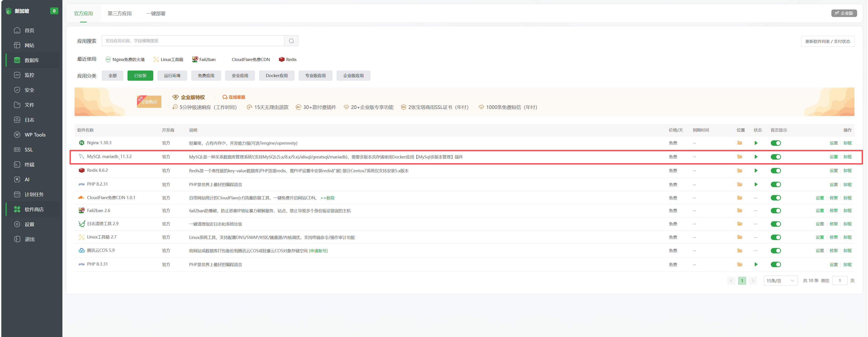The image size is (868, 337).
Task: Focus the 应用搜索 input field
Action: tap(193, 41)
